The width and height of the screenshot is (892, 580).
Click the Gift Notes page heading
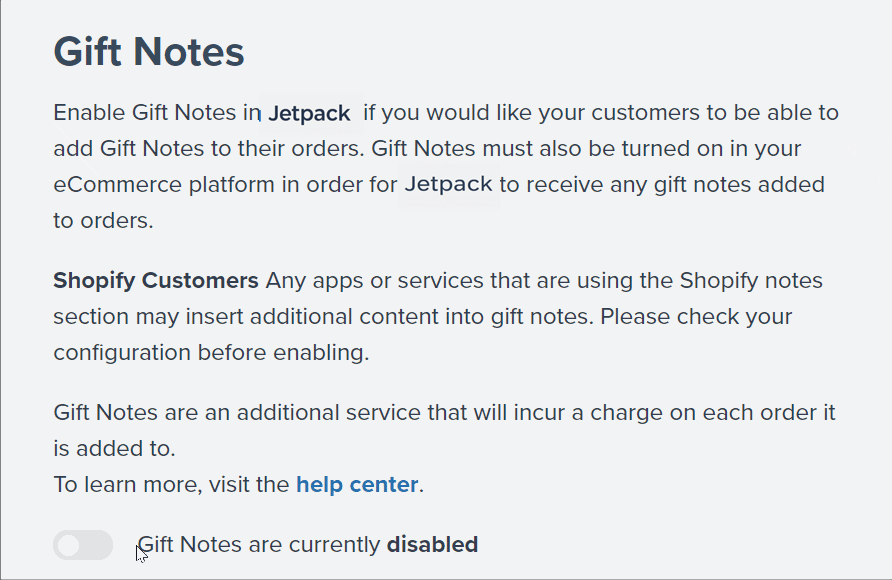[148, 52]
